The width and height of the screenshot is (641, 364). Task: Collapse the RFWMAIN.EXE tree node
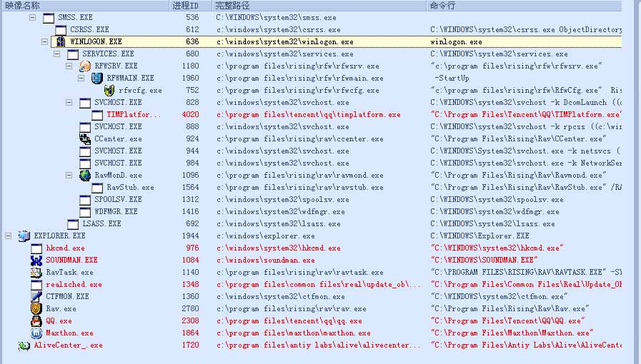81,78
